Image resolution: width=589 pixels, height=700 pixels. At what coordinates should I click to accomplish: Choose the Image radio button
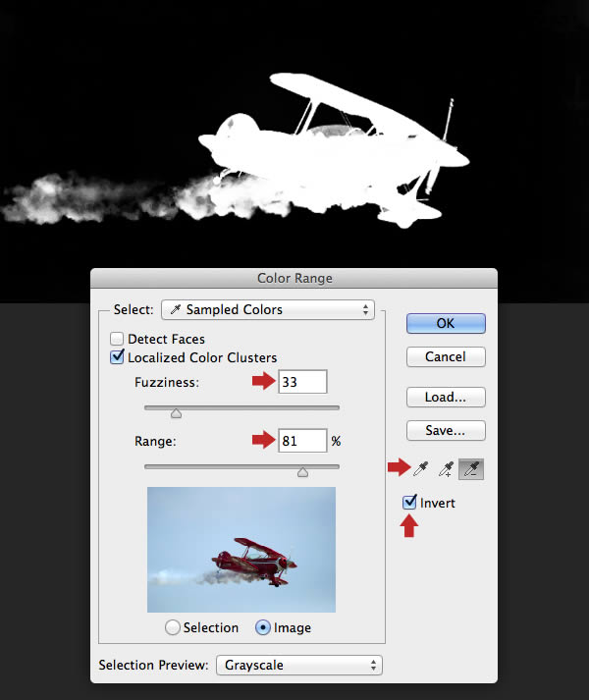pos(262,627)
